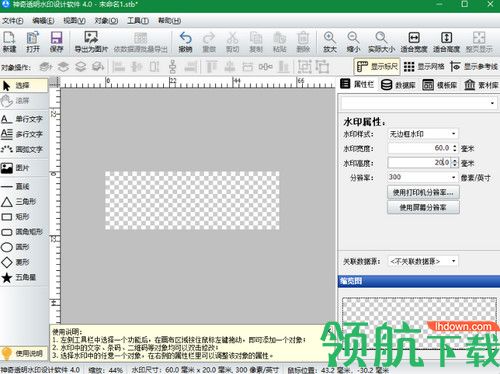The height and width of the screenshot is (374, 500).
Task: Toggle 显示参考线 show guides
Action: (474, 67)
